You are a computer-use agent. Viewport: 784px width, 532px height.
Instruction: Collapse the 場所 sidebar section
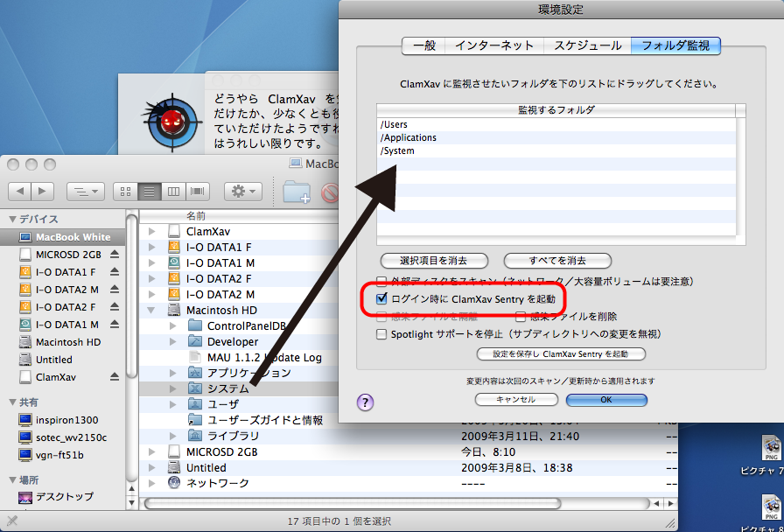[12, 480]
